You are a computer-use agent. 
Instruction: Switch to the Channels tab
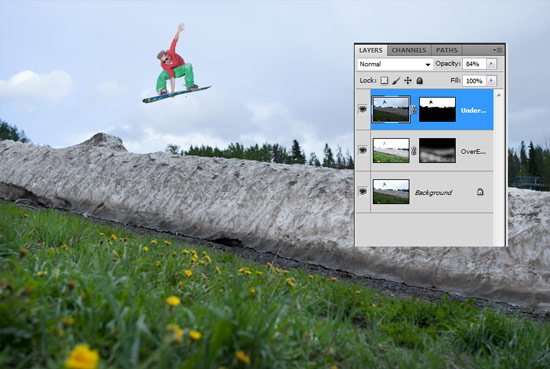[409, 50]
